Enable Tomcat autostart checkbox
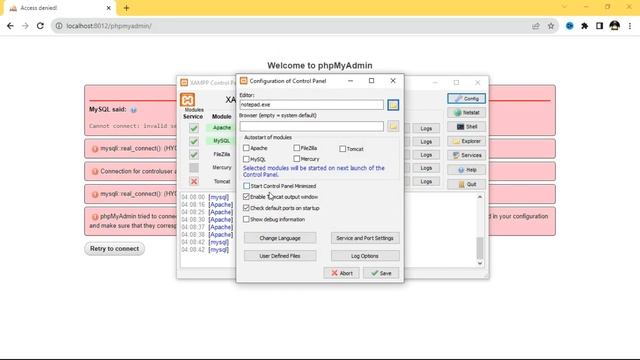This screenshot has width=640, height=360. [x=342, y=149]
